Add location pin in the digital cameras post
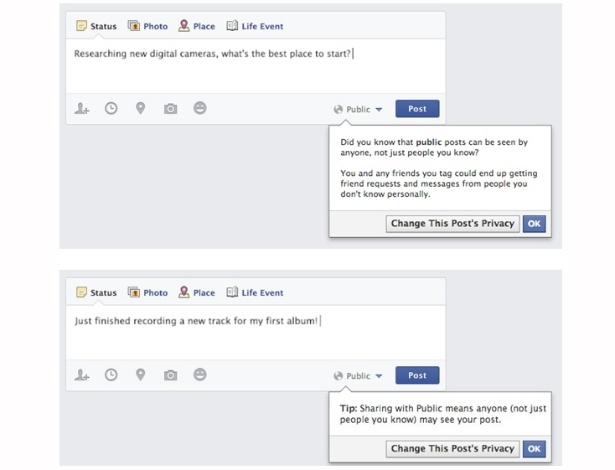This screenshot has width=615, height=470. coord(140,108)
